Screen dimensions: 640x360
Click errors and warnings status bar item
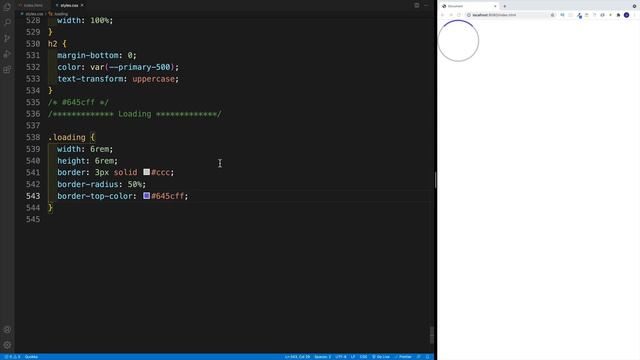[12, 357]
